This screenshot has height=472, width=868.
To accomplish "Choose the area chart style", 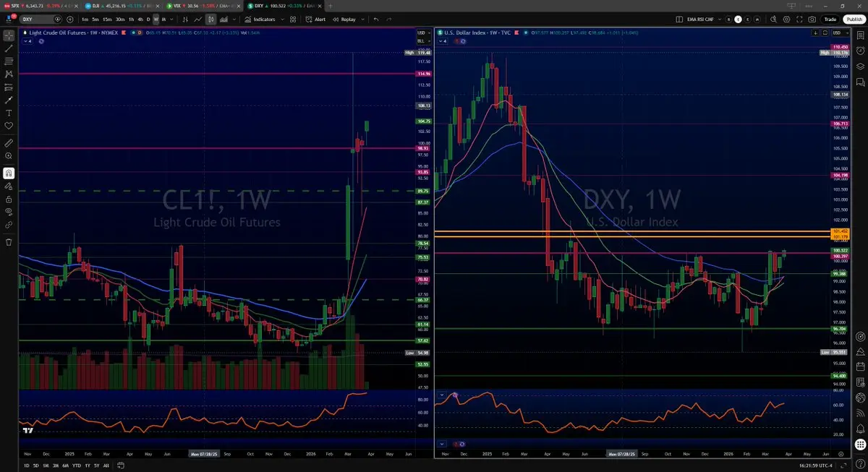I will coord(223,20).
